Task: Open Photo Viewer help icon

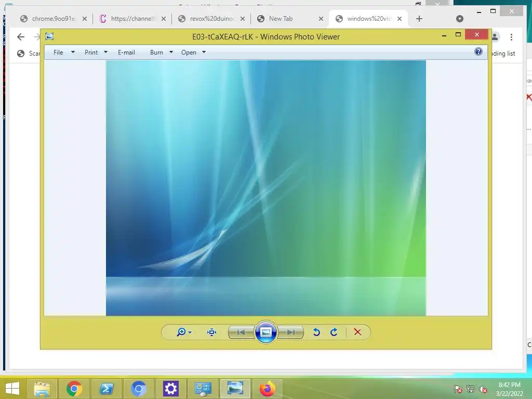Action: 478,51
